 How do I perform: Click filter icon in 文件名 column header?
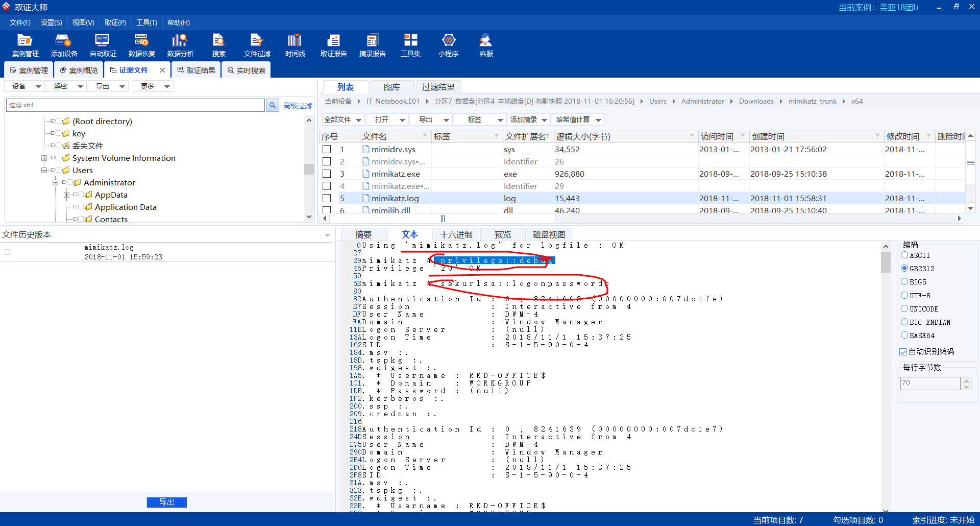[x=425, y=136]
